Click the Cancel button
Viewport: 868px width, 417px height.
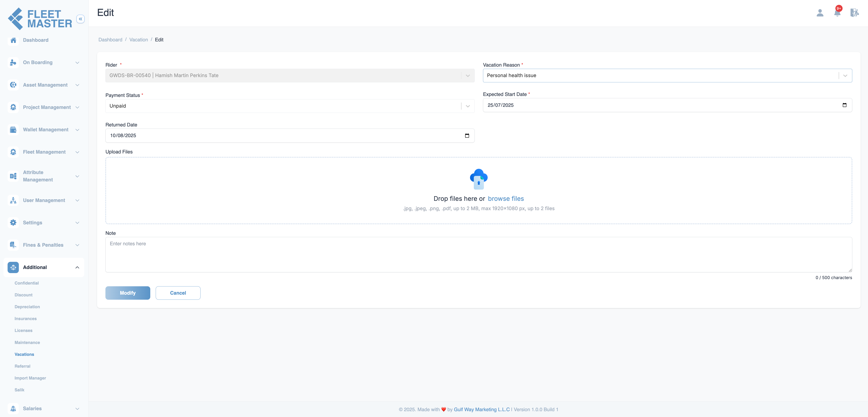(x=178, y=293)
